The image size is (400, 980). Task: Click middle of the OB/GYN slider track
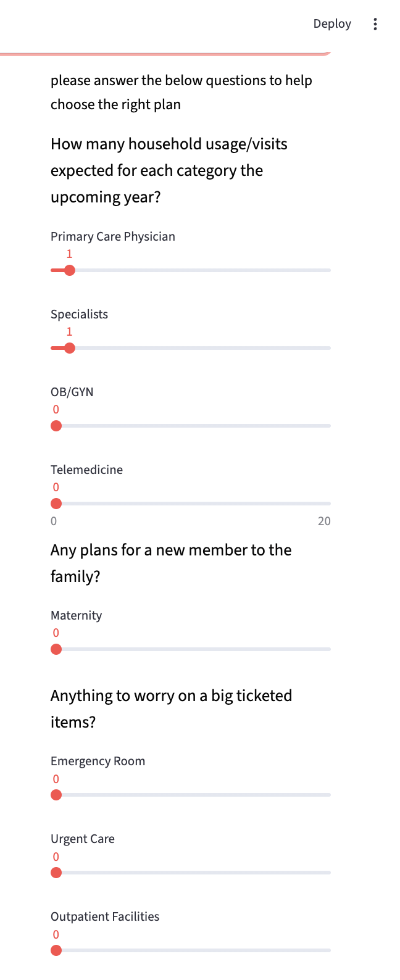point(191,426)
